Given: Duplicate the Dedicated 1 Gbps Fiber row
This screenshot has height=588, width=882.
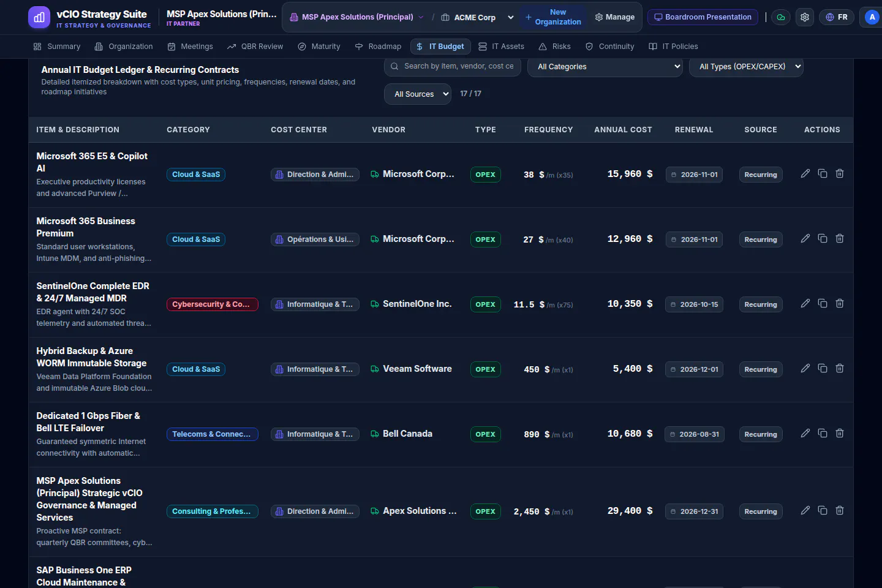Looking at the screenshot, I should [823, 433].
